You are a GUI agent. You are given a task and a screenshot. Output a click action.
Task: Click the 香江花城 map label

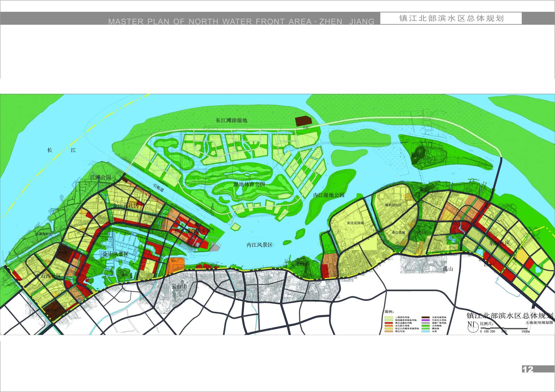[x=399, y=232]
